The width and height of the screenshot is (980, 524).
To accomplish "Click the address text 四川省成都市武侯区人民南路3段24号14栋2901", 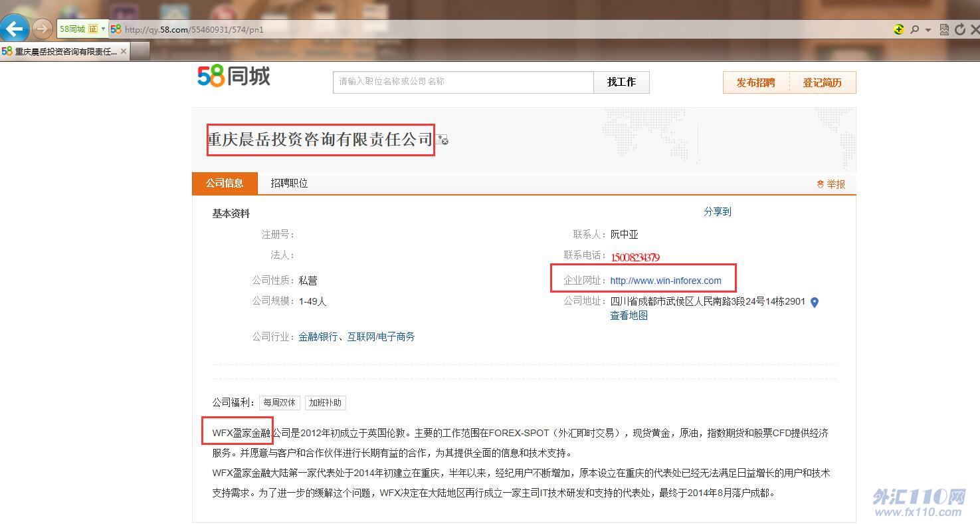I will click(708, 301).
